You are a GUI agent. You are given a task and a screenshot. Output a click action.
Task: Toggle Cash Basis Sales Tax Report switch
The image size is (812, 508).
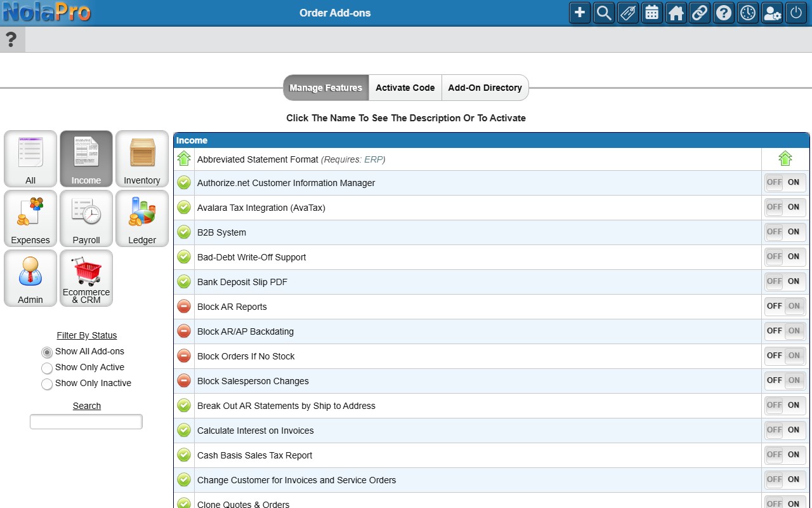pyautogui.click(x=785, y=455)
